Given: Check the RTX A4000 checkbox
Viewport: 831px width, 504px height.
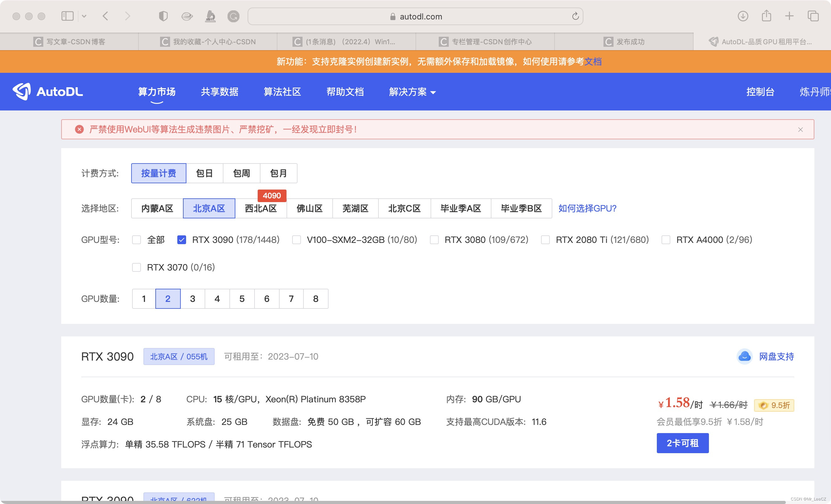Looking at the screenshot, I should 666,240.
